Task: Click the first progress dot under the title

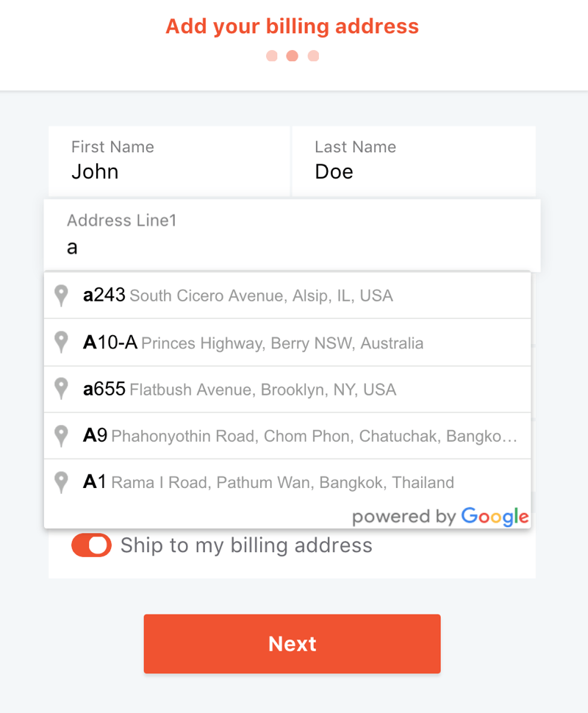Action: click(271, 55)
